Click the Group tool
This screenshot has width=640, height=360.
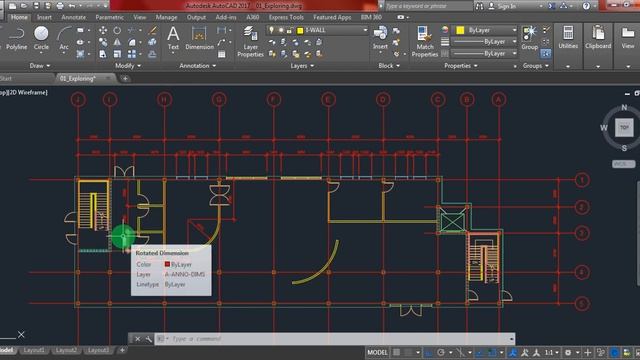[x=529, y=38]
